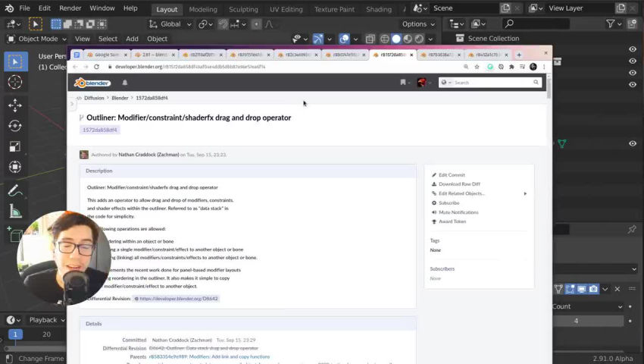
Task: Open the Options dropdown in viewport header
Action: tap(418, 24)
